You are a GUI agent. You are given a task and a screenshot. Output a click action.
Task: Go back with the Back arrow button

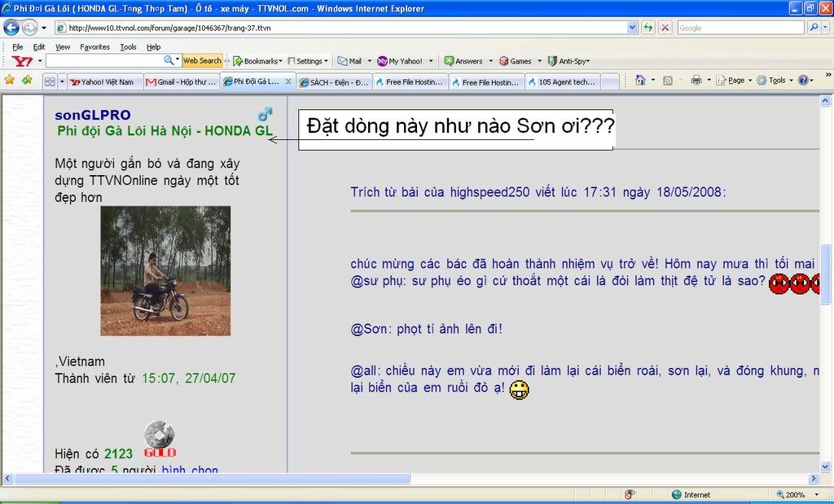(x=11, y=27)
